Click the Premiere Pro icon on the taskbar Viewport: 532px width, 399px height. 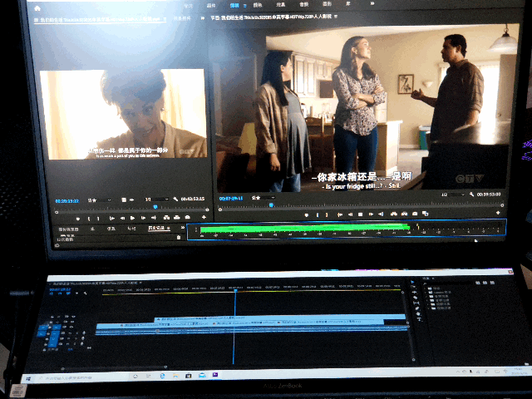coord(215,375)
